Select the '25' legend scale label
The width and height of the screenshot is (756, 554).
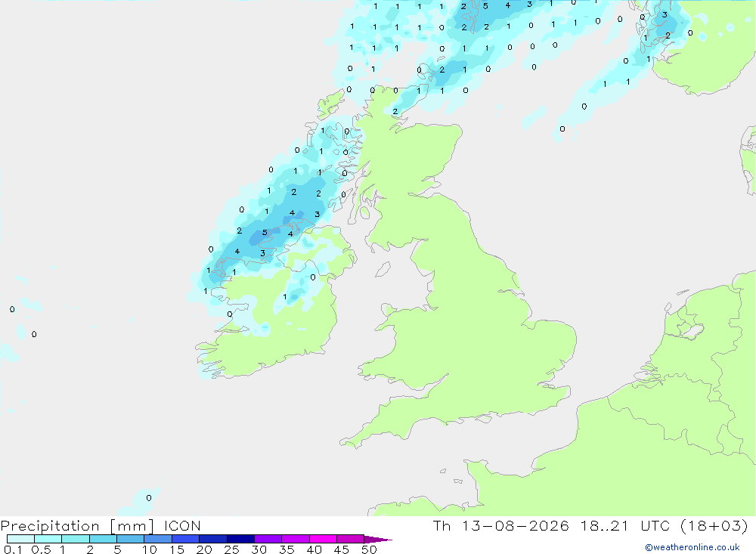[x=231, y=549]
